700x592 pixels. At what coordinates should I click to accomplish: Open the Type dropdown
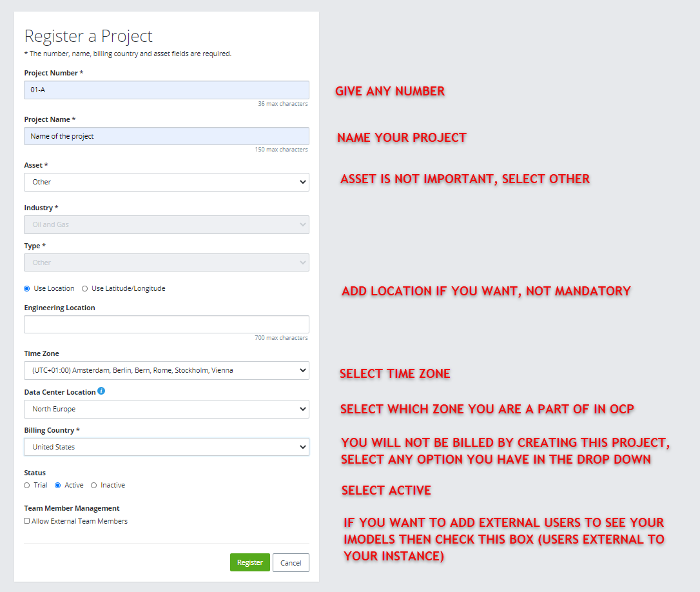(x=166, y=263)
